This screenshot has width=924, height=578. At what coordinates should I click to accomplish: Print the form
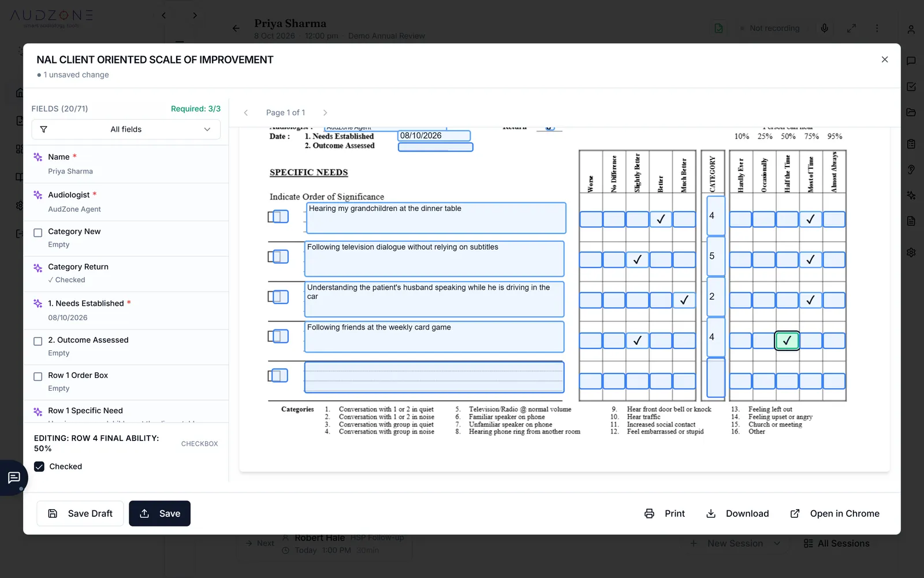(x=665, y=513)
